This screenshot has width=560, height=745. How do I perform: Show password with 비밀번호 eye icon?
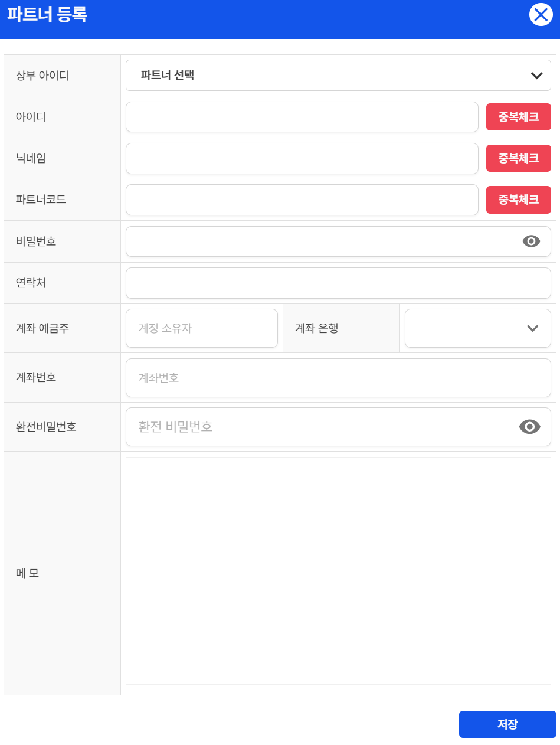tap(531, 241)
